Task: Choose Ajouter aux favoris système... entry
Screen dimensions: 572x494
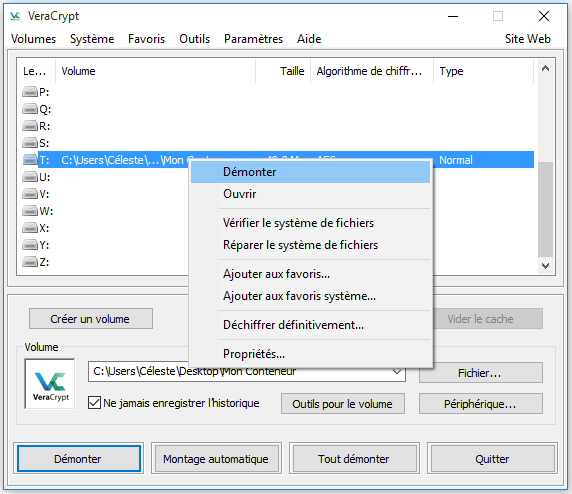Action: coord(310,296)
